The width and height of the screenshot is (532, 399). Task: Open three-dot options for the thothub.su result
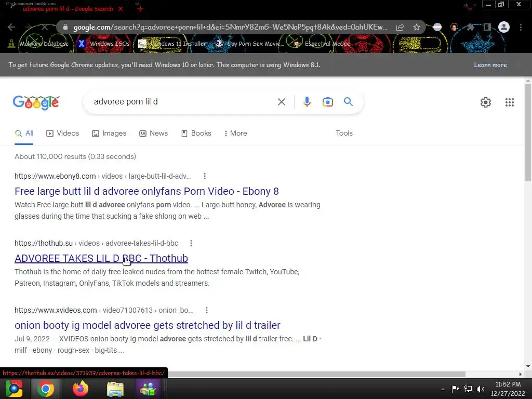click(191, 243)
